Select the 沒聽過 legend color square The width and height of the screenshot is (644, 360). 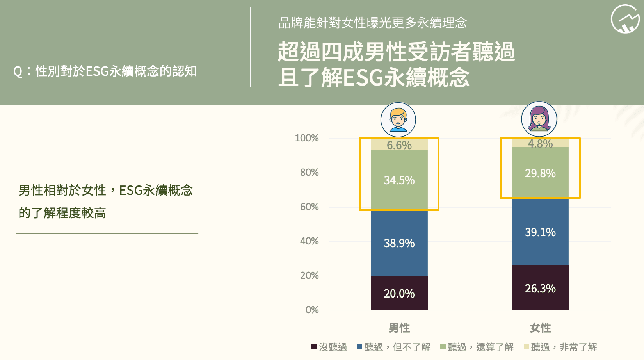(x=314, y=347)
